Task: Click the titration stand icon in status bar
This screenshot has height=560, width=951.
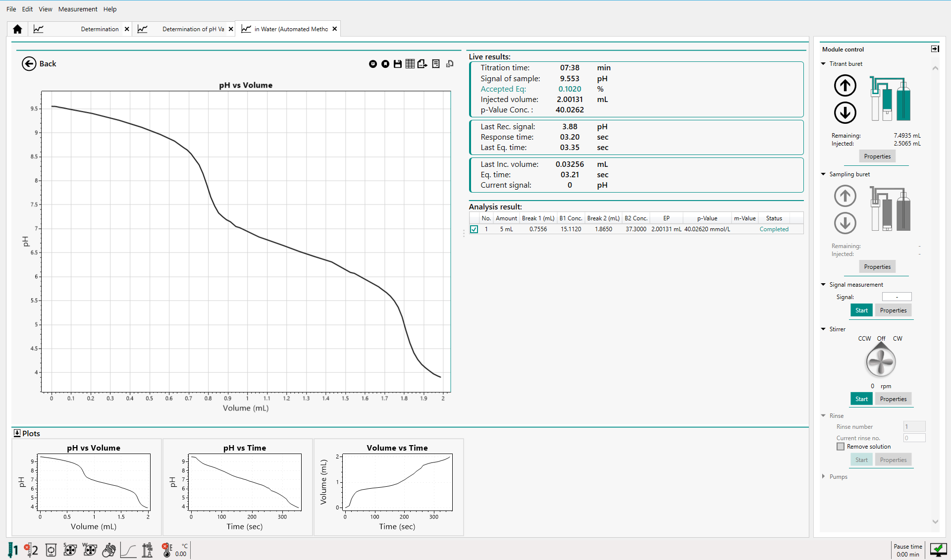Action: [x=147, y=550]
